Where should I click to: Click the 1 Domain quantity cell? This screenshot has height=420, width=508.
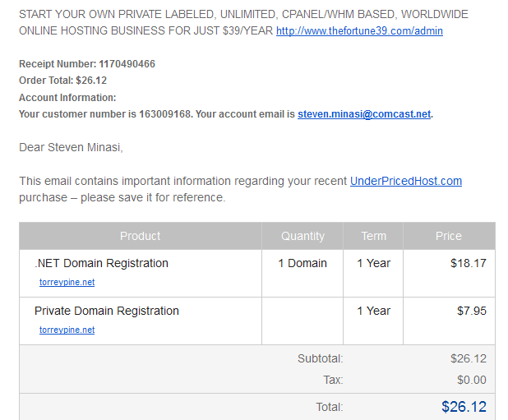(x=302, y=263)
